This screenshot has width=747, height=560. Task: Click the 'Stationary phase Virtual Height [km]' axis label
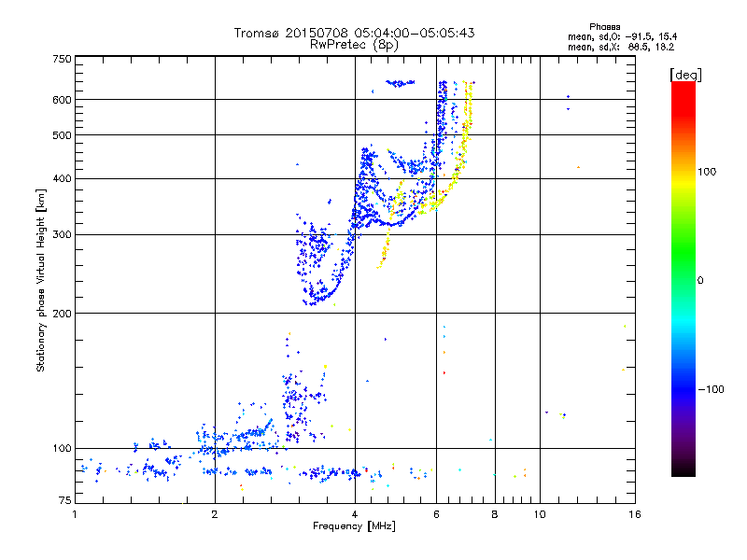click(41, 280)
